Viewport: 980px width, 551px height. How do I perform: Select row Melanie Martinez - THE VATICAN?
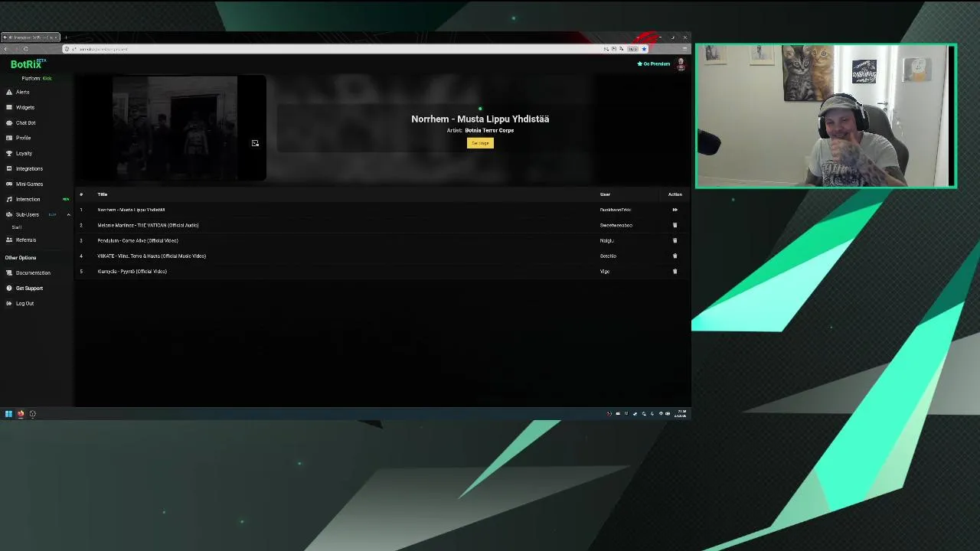[x=382, y=225]
